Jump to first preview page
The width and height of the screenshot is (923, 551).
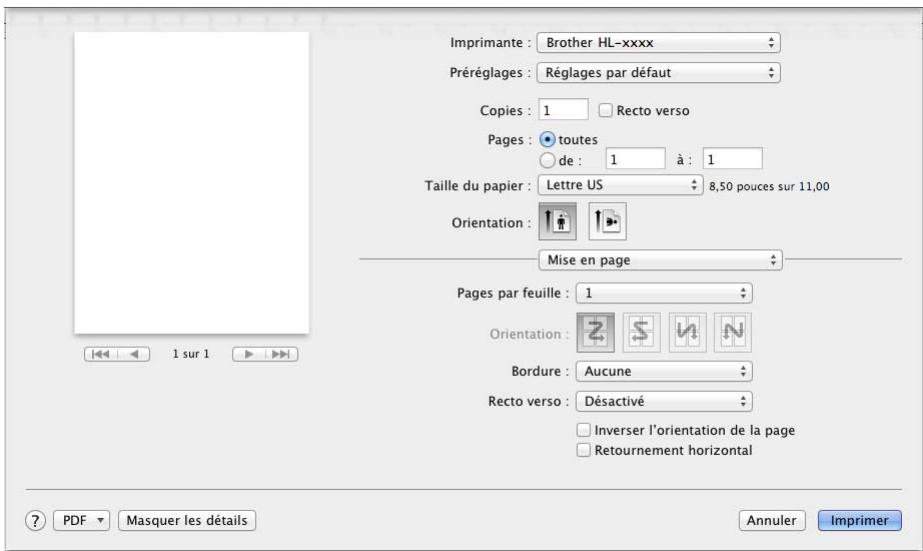(101, 354)
